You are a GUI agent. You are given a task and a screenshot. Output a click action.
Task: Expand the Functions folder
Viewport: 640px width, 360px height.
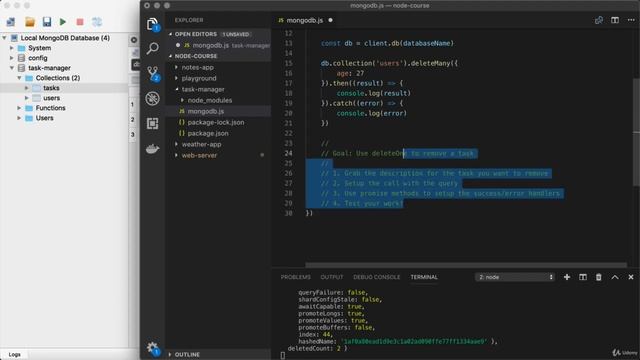click(x=19, y=108)
